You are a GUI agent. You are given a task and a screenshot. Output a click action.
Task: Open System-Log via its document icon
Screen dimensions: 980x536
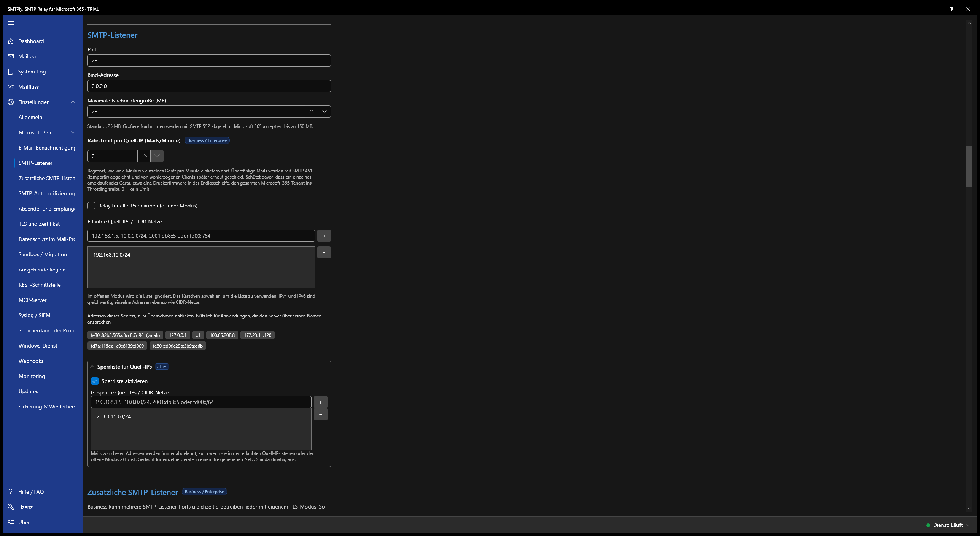point(11,72)
